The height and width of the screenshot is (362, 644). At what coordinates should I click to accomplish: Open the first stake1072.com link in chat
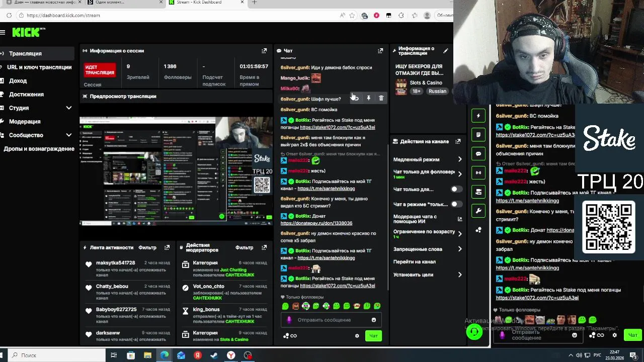click(x=338, y=128)
